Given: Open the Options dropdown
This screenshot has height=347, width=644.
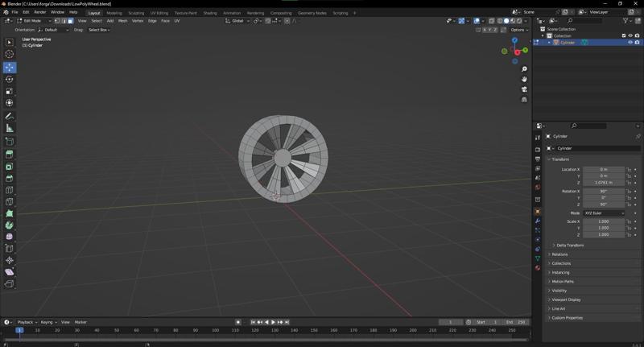Looking at the screenshot, I should (x=518, y=30).
